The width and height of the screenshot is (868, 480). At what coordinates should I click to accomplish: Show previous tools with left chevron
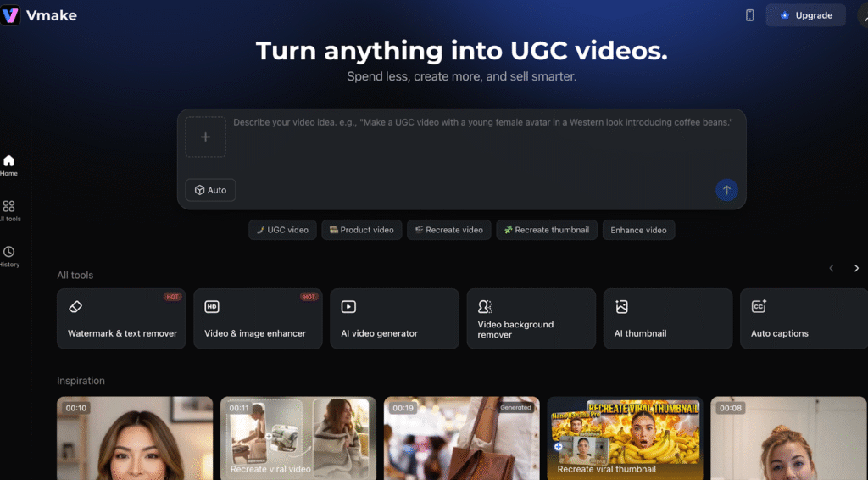click(x=832, y=268)
